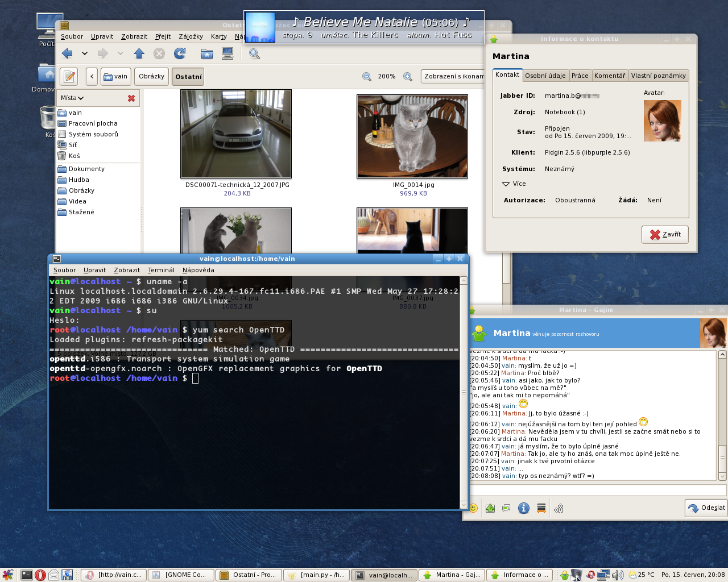Go back in the file manager toolbar
Image resolution: width=728 pixels, height=582 pixels.
point(68,53)
